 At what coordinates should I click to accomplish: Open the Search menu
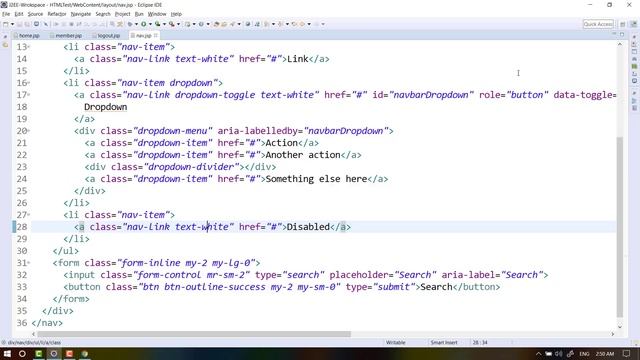(x=103, y=14)
